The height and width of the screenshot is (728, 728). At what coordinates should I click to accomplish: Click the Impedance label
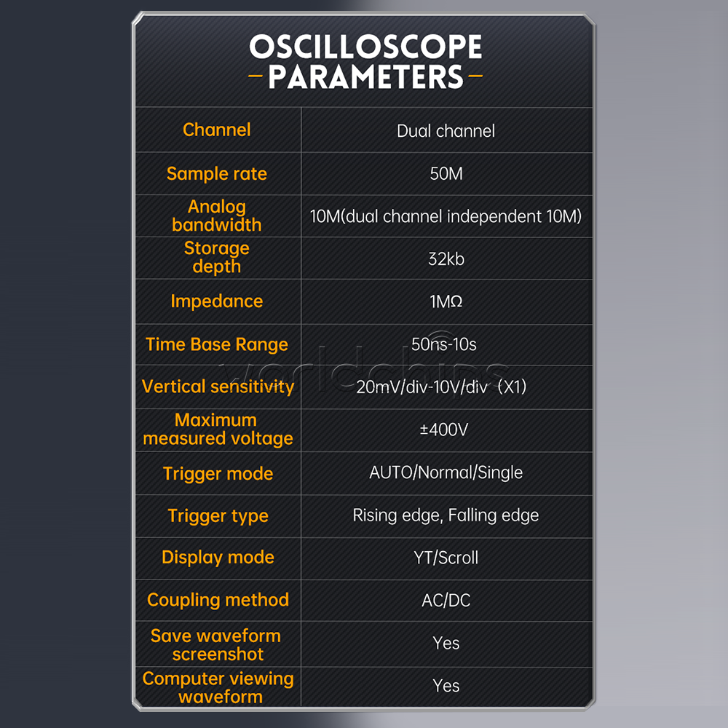coord(217,301)
